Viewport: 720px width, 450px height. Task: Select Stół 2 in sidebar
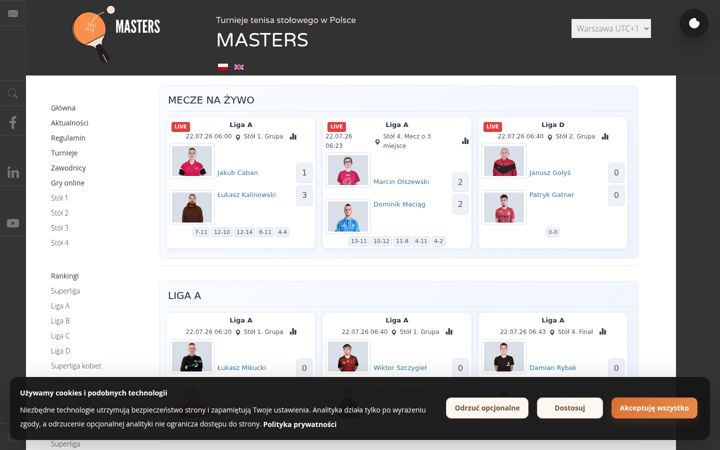click(60, 213)
